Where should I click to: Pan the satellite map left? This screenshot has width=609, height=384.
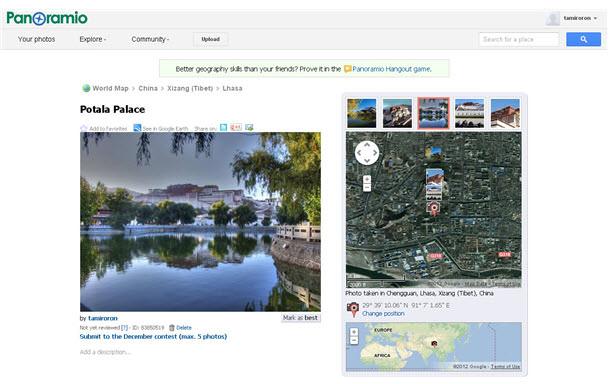pyautogui.click(x=359, y=153)
